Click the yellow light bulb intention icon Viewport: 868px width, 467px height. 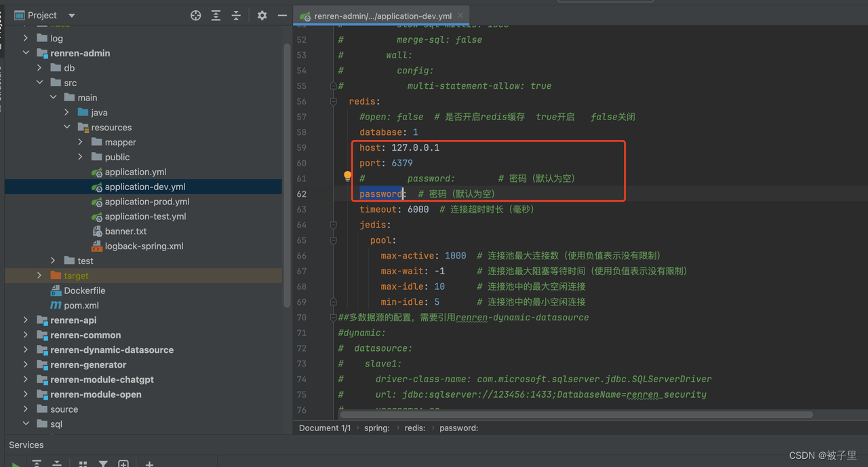(x=348, y=176)
